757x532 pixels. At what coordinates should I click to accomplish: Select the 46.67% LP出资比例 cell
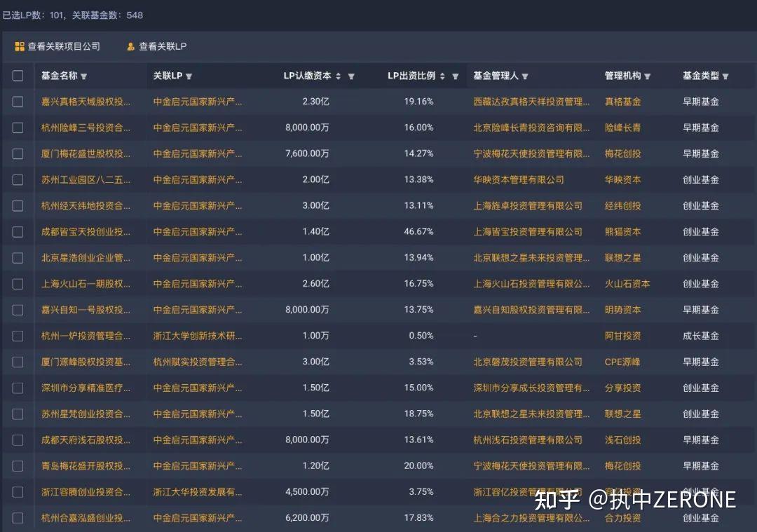tap(418, 232)
